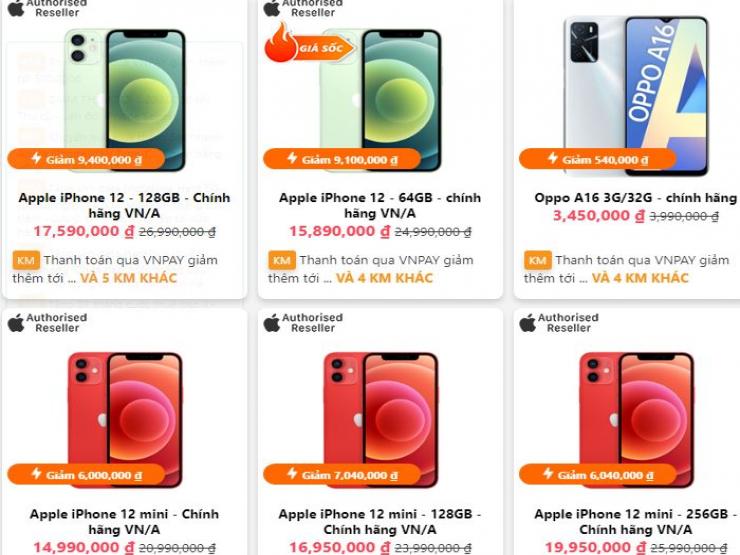The image size is (740, 555).
Task: Open the Apple iPhone 12 - 128GB title link
Action: coord(125,205)
